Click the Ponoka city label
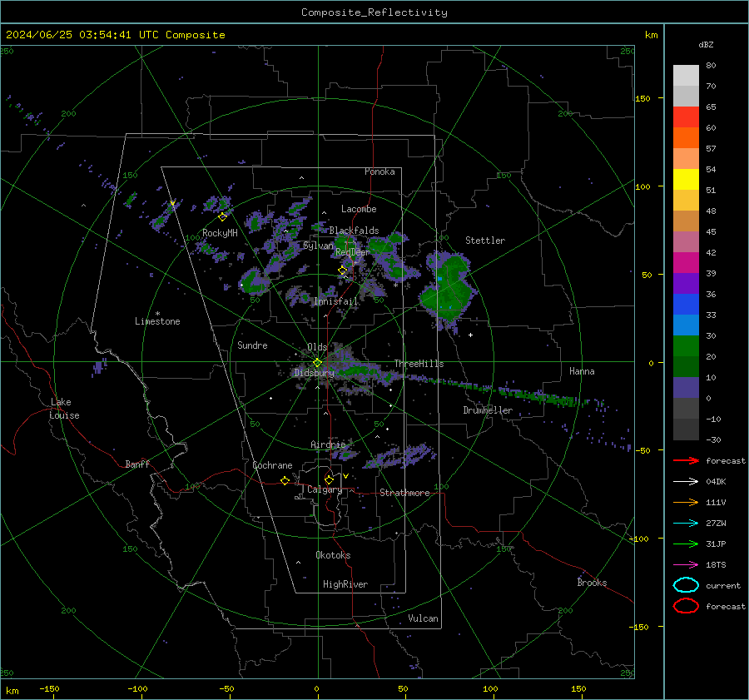 379,171
